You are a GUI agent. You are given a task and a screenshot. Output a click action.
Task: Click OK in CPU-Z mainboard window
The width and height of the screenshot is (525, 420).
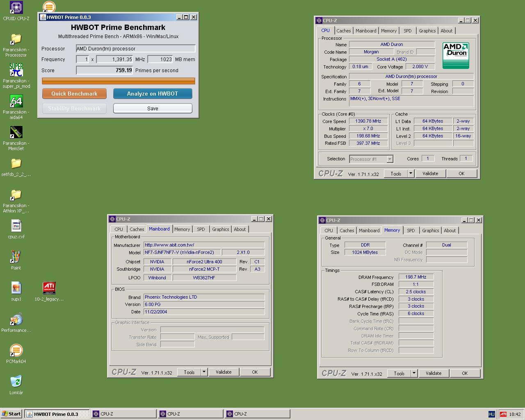point(255,372)
